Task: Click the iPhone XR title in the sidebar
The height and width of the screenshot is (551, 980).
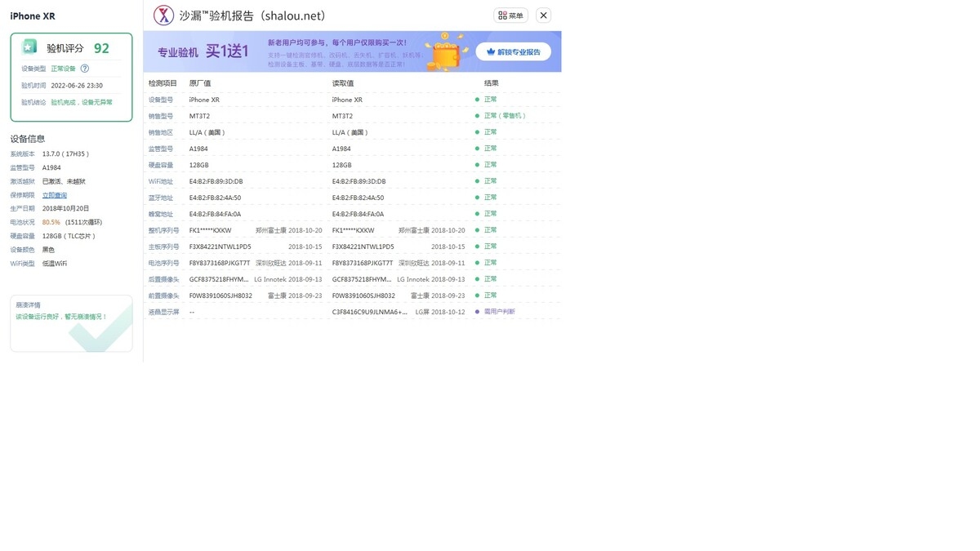Action: point(33,16)
